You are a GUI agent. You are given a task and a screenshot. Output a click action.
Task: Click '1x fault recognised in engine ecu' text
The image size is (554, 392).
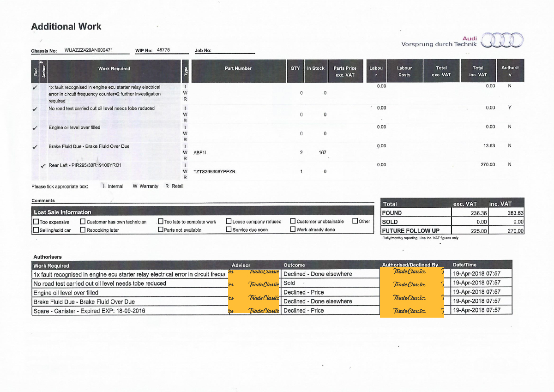(104, 94)
